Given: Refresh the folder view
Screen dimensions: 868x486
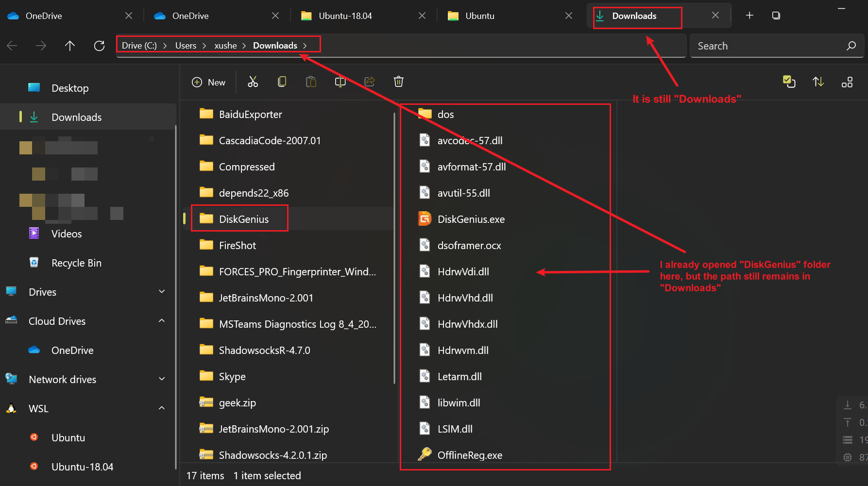Looking at the screenshot, I should point(99,45).
